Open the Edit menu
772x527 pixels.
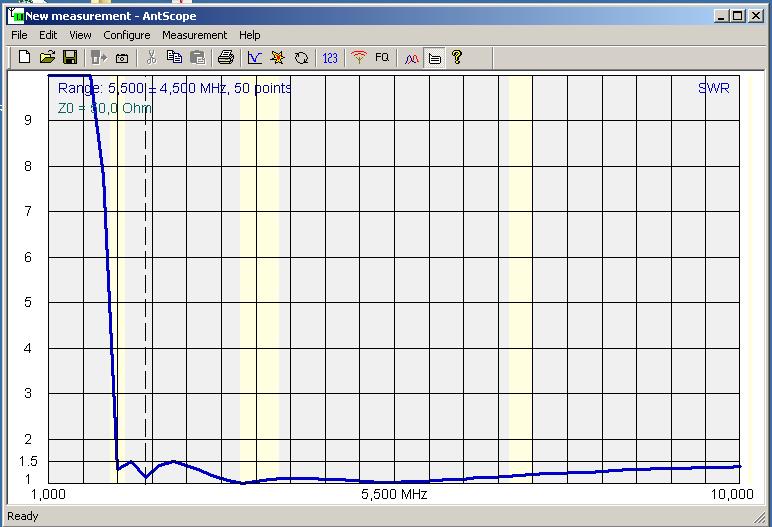[48, 35]
